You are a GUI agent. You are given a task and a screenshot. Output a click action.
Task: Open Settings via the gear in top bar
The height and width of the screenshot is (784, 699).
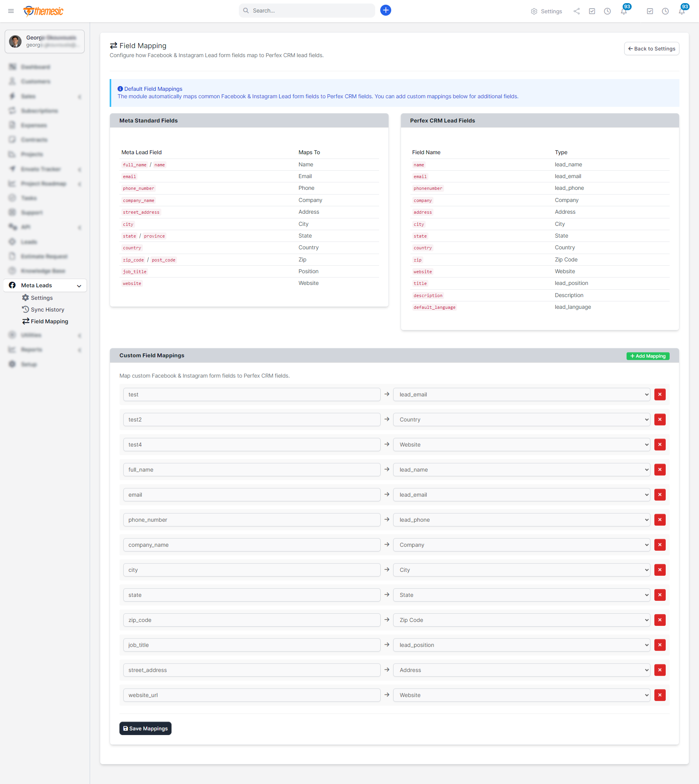(546, 11)
